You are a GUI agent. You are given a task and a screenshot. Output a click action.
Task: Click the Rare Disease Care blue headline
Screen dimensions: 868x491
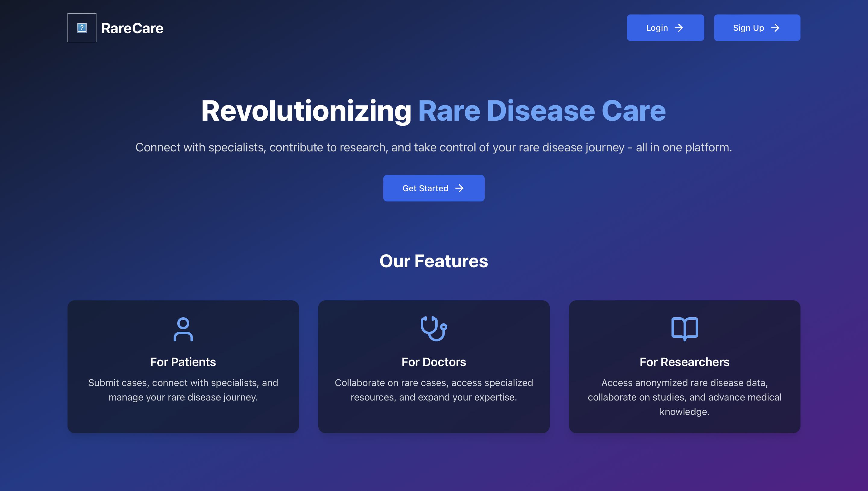542,111
